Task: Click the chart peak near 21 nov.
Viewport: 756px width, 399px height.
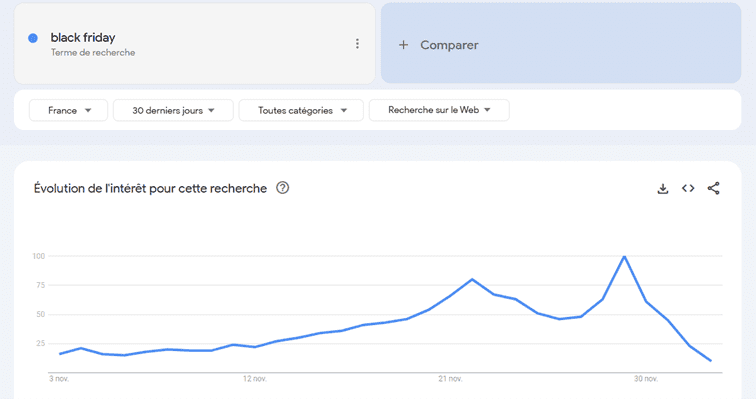Action: 472,279
